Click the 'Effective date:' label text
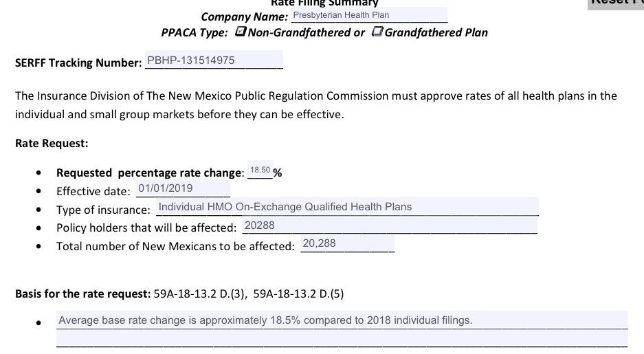 [93, 191]
